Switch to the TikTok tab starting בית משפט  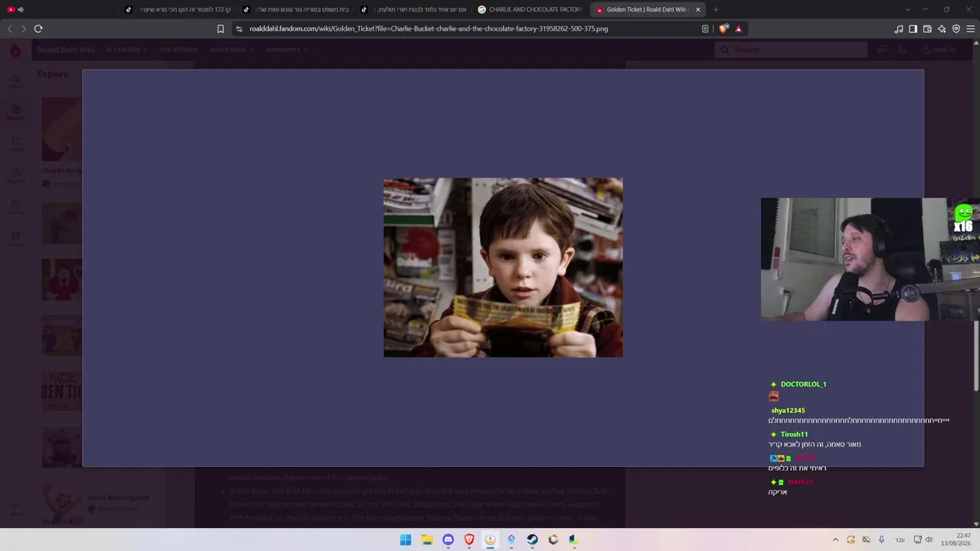296,10
